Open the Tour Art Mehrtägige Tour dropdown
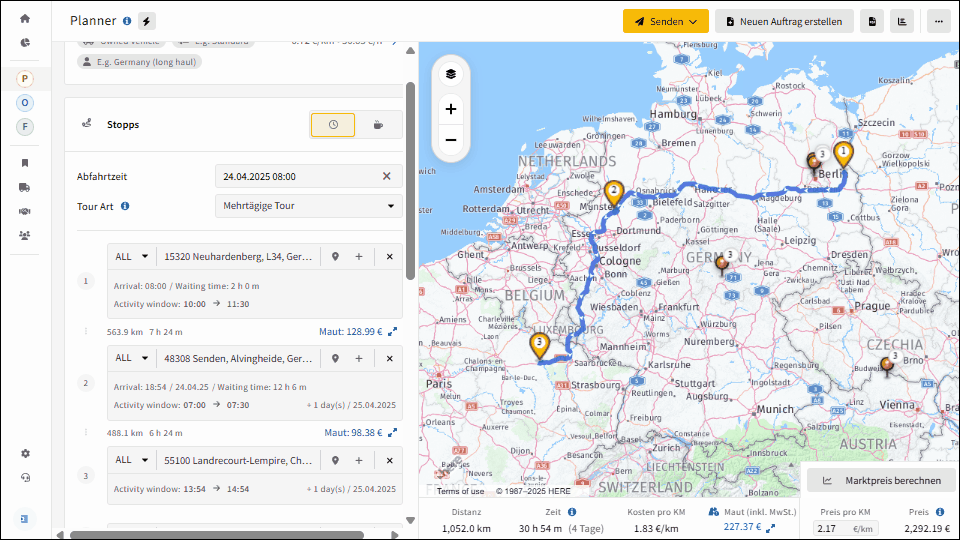Viewport: 960px width, 540px height. (309, 206)
